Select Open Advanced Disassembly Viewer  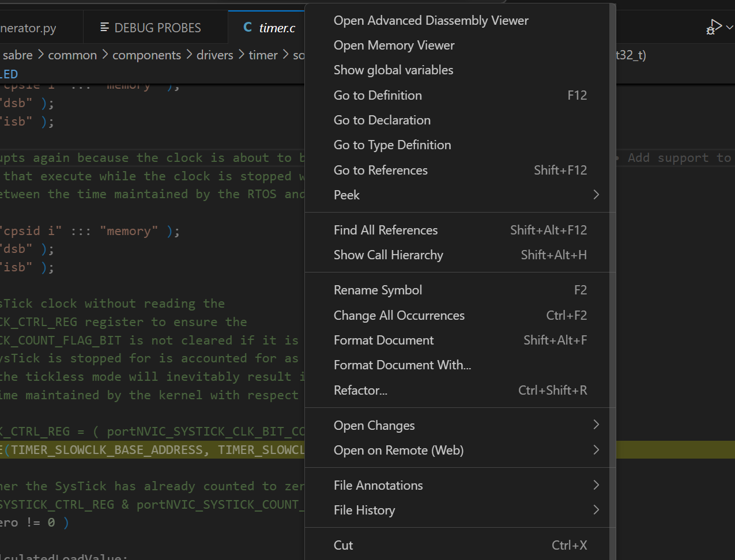[x=431, y=20]
